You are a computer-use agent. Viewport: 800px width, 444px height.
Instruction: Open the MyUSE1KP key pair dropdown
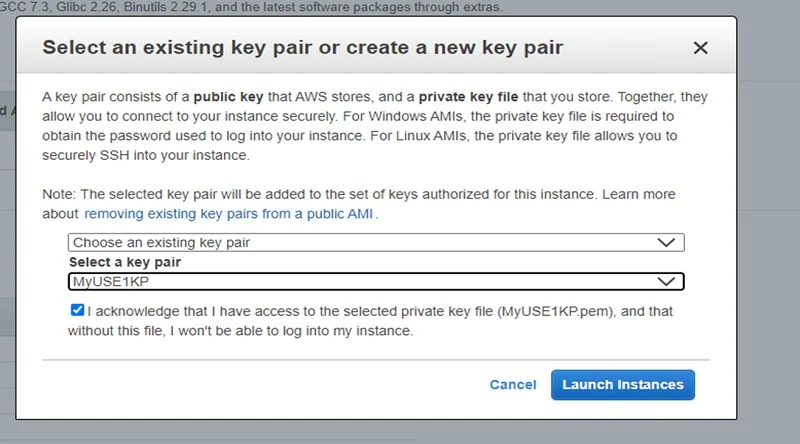(376, 282)
